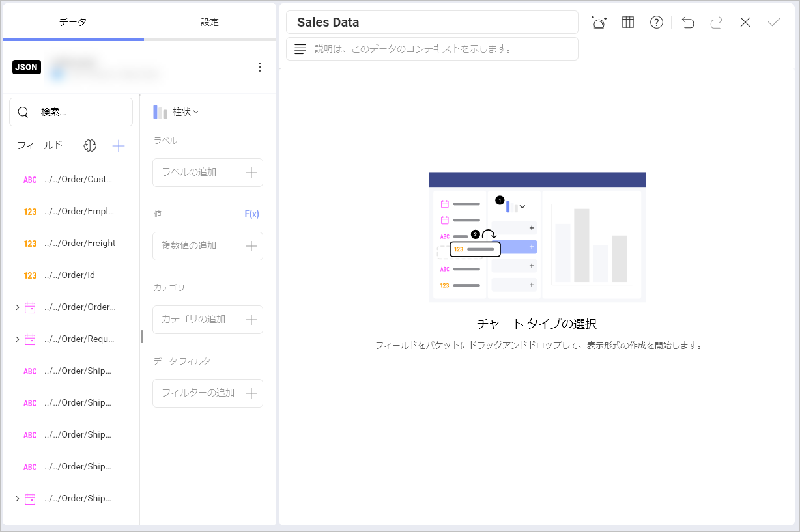Screen dimensions: 800x532
Task: Add a calculated field with plus icon
Action: [x=119, y=146]
